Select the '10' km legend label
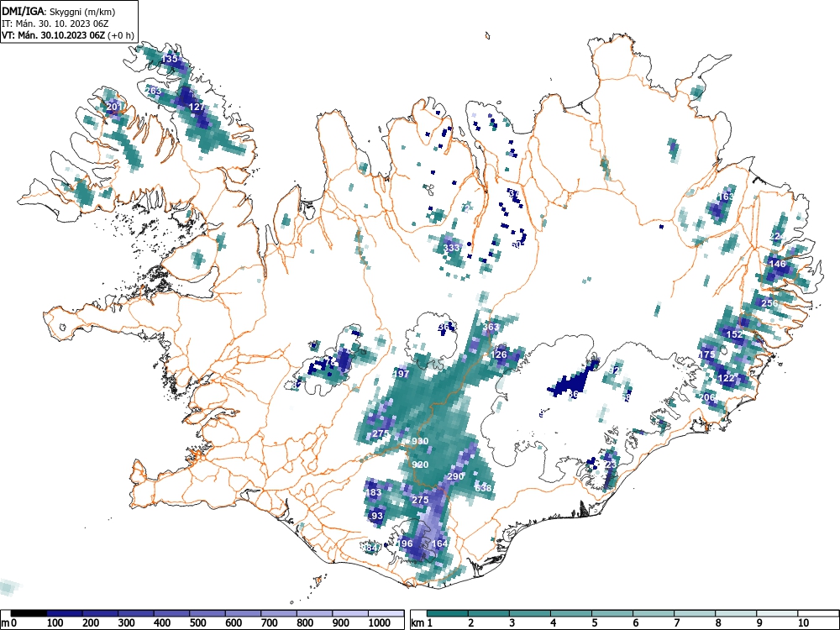The width and height of the screenshot is (840, 630). point(803,623)
